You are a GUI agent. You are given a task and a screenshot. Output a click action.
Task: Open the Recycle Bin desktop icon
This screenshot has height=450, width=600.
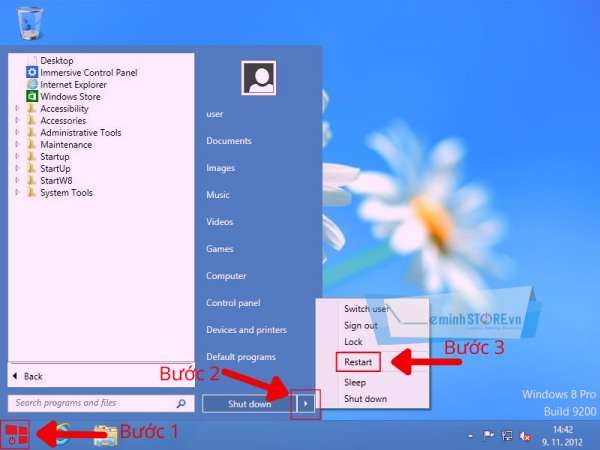[30, 23]
